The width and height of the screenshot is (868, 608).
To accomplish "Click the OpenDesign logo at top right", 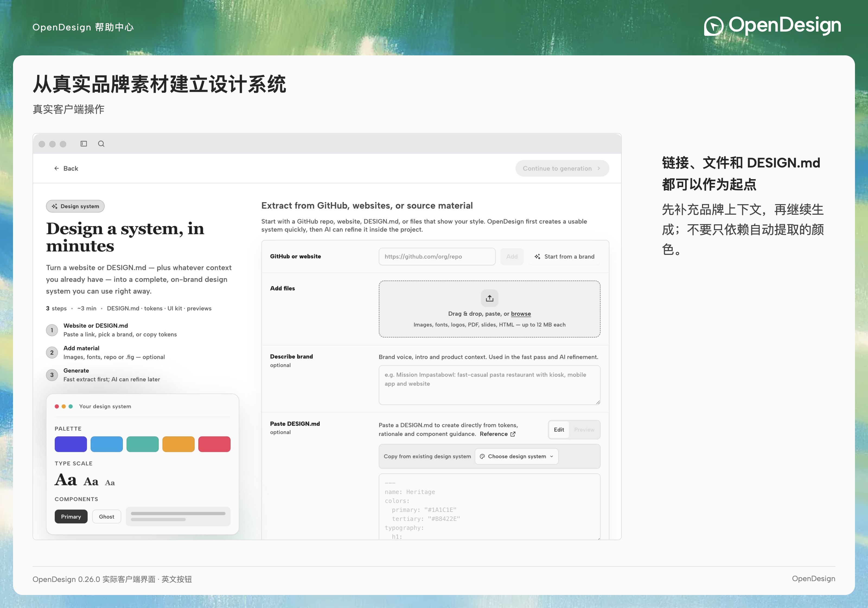I will 772,26.
